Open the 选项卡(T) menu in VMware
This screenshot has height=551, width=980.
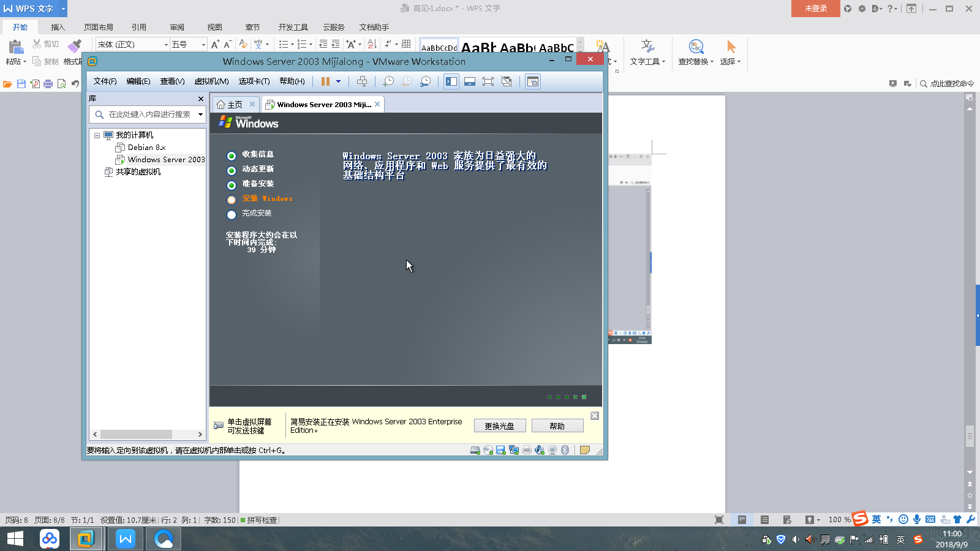coord(254,81)
